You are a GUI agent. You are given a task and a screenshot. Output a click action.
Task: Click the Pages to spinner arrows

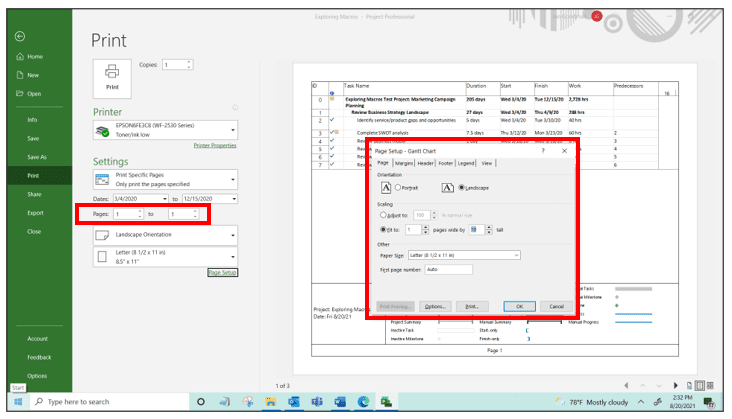click(195, 214)
